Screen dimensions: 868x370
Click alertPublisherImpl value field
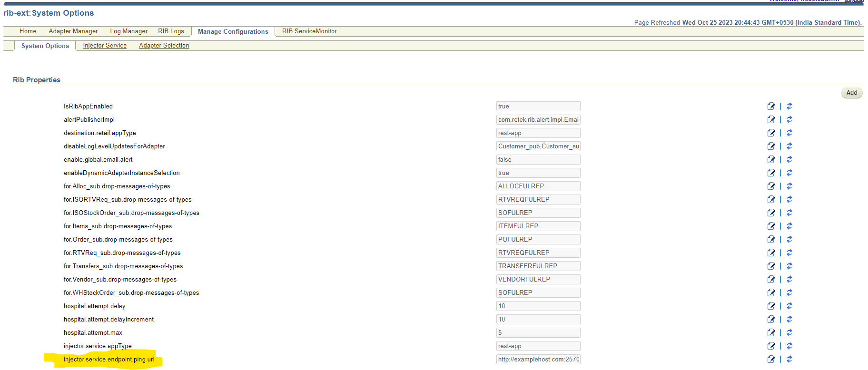pyautogui.click(x=538, y=119)
